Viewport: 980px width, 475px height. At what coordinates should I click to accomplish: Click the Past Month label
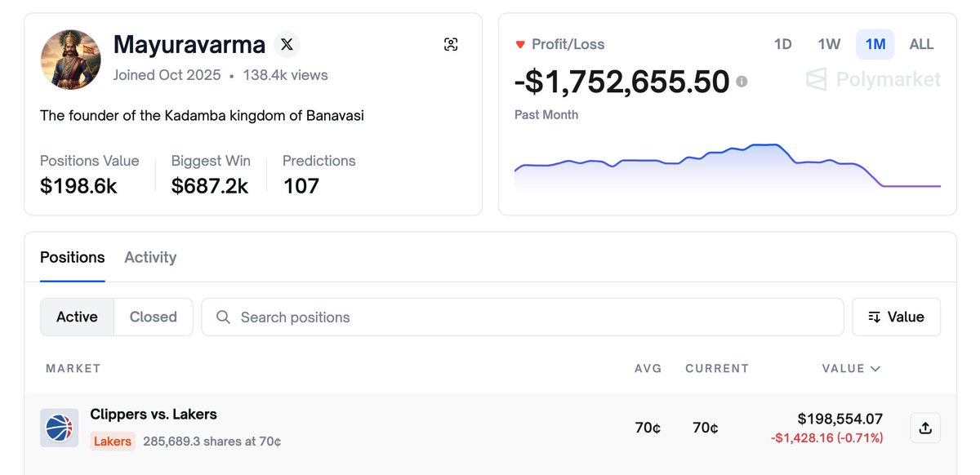click(x=546, y=115)
